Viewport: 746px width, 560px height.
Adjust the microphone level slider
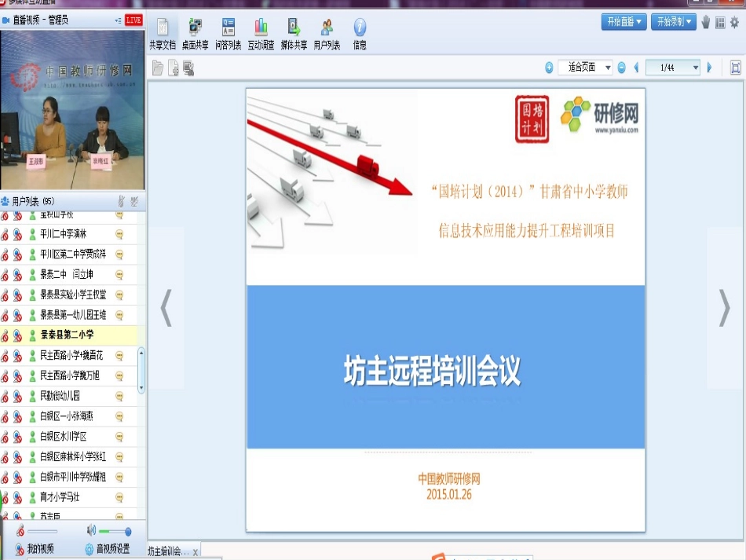tap(42, 531)
